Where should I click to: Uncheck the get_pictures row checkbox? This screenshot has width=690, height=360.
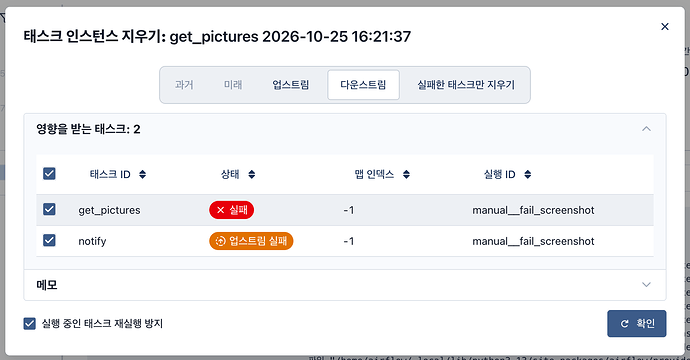pos(49,209)
